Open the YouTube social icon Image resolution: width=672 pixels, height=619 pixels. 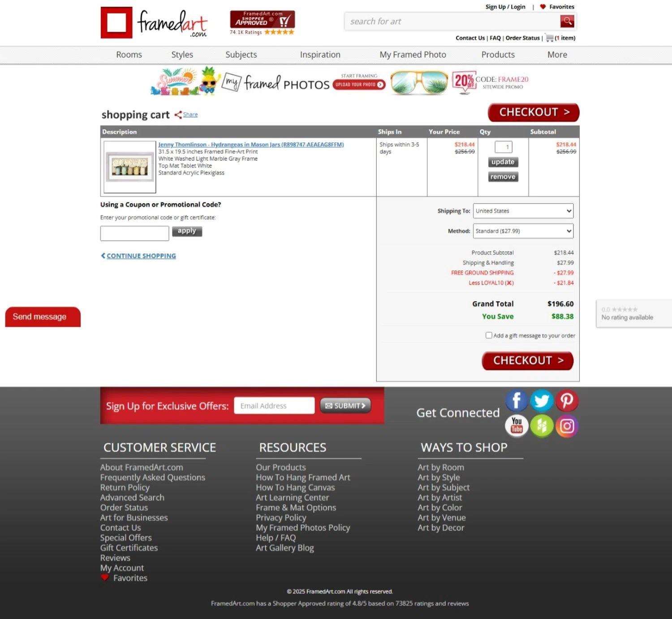[517, 426]
